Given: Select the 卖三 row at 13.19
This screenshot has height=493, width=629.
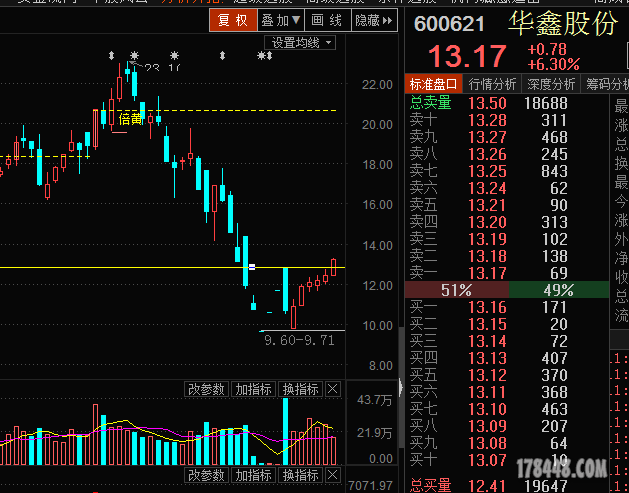Looking at the screenshot, I should (x=507, y=239).
